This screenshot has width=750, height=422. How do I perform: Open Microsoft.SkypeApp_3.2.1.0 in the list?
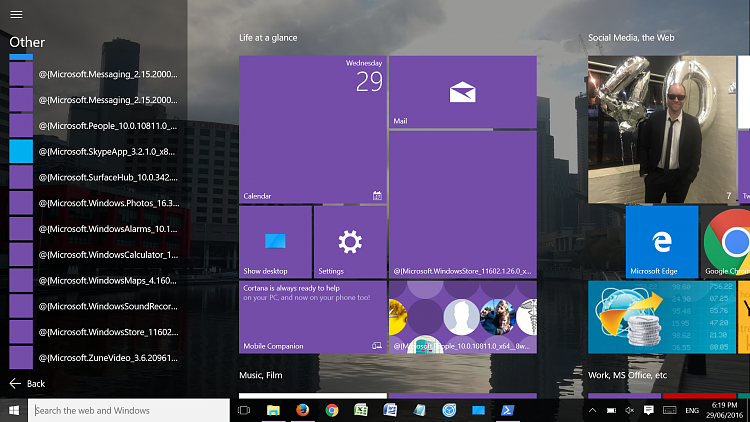point(94,152)
